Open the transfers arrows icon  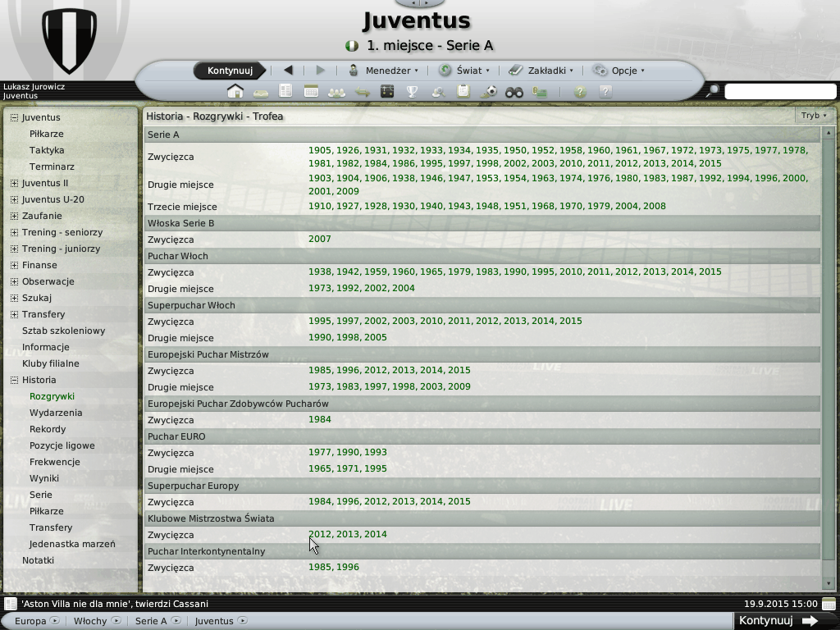362,92
